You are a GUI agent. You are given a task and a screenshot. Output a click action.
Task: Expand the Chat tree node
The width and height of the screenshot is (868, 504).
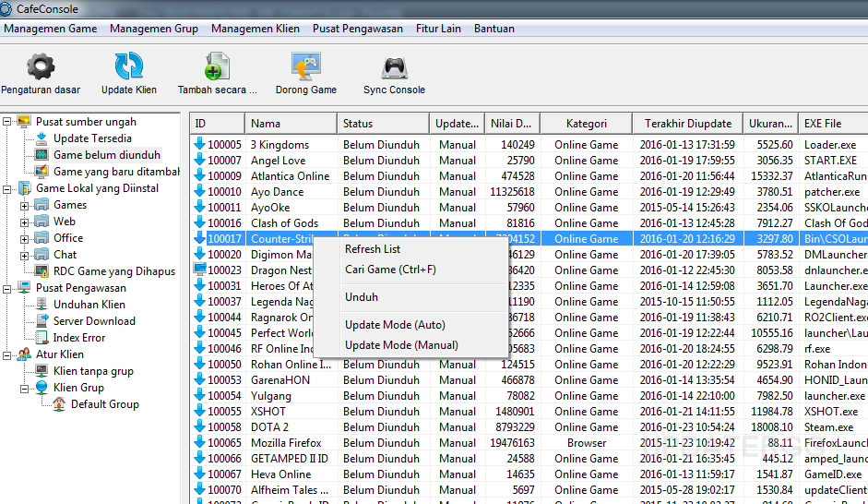tap(24, 256)
